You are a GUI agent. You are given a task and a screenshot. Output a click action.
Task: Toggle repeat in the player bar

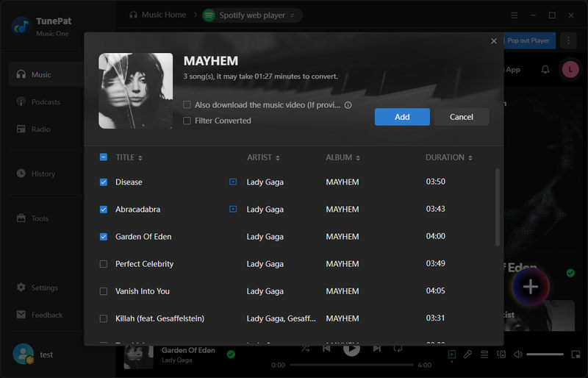(x=398, y=349)
